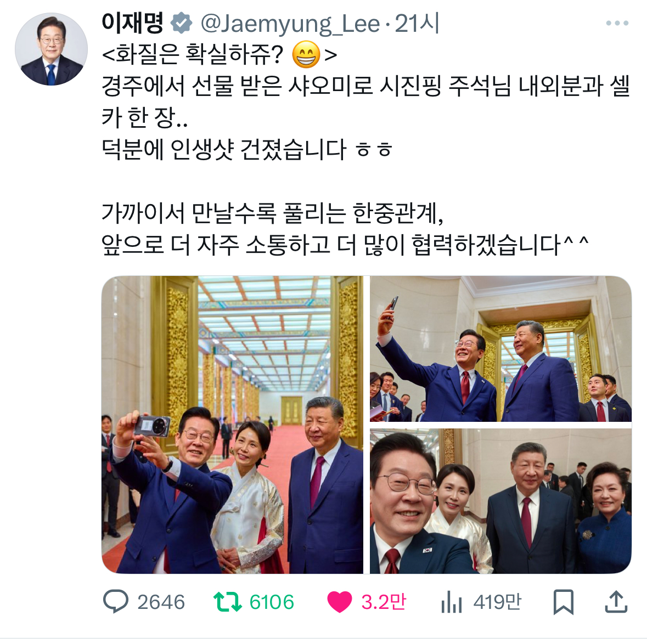Screen dimensions: 647x644
Task: Open the 21시 timestamp link
Action: pos(417,24)
